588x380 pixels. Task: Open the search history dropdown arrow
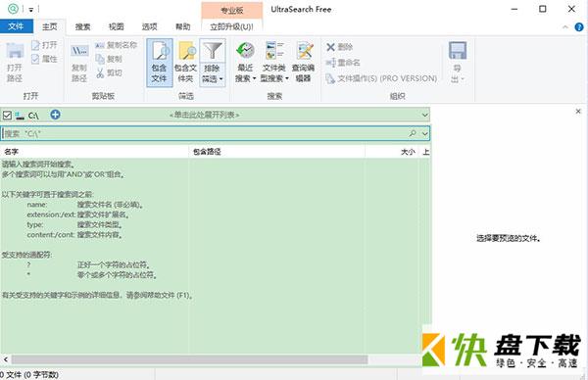425,133
